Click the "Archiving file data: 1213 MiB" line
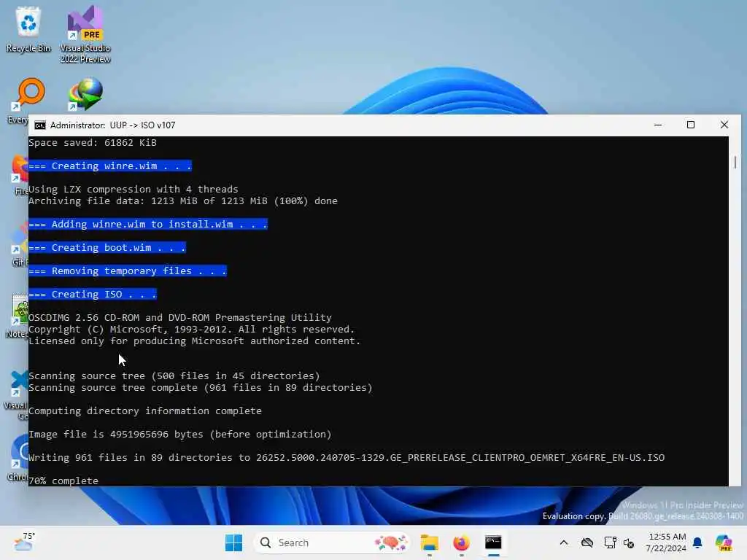This screenshot has height=560, width=747. pos(183,201)
